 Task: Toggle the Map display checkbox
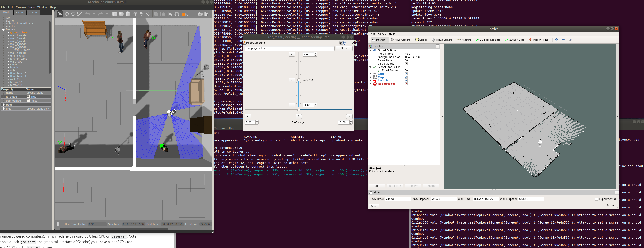click(406, 77)
